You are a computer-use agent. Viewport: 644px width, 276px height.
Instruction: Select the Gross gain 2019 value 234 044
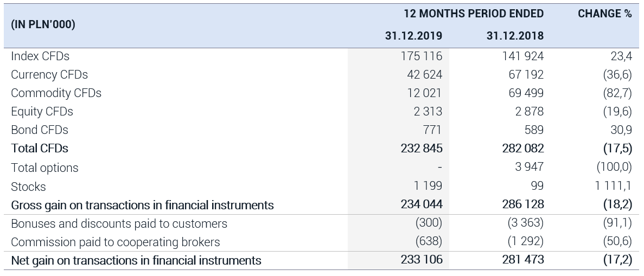click(422, 204)
